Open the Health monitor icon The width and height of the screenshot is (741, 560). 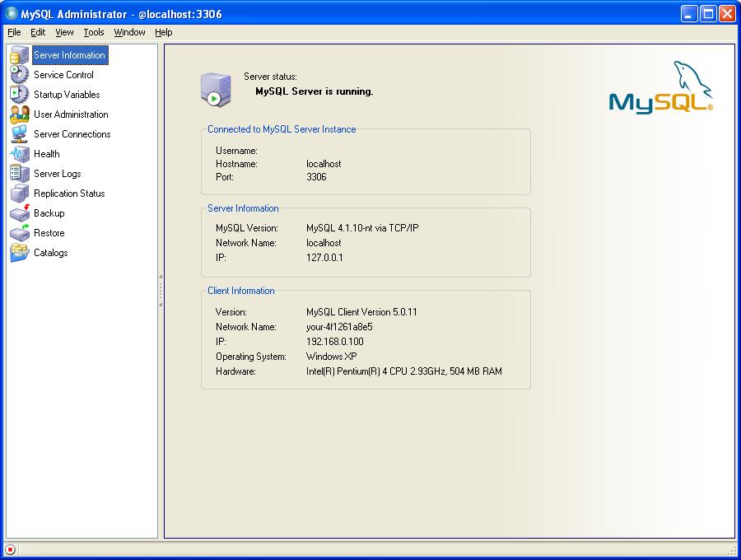20,154
